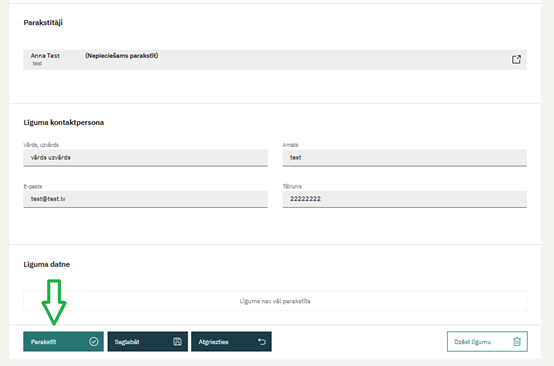
Task: Click the Vārds, uzvārds name field
Action: pyautogui.click(x=146, y=158)
